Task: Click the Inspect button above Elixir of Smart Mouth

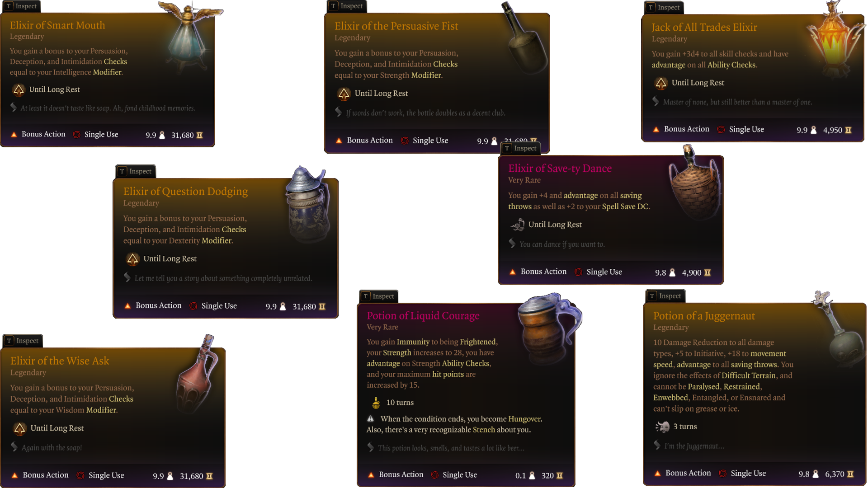Action: click(21, 6)
